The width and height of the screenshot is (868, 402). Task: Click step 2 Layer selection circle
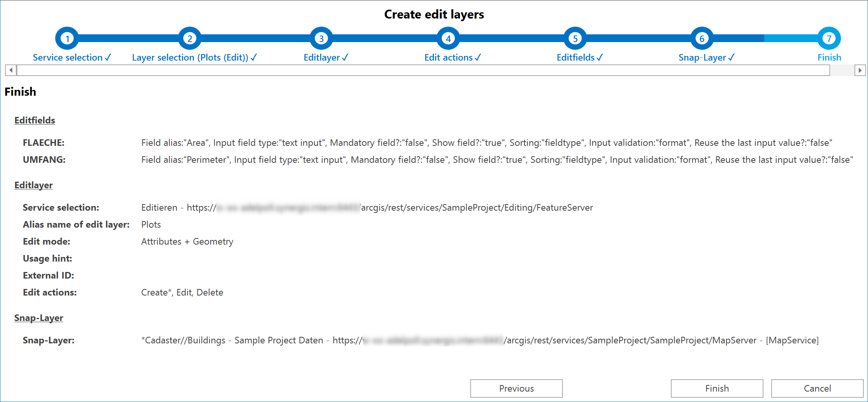point(189,38)
